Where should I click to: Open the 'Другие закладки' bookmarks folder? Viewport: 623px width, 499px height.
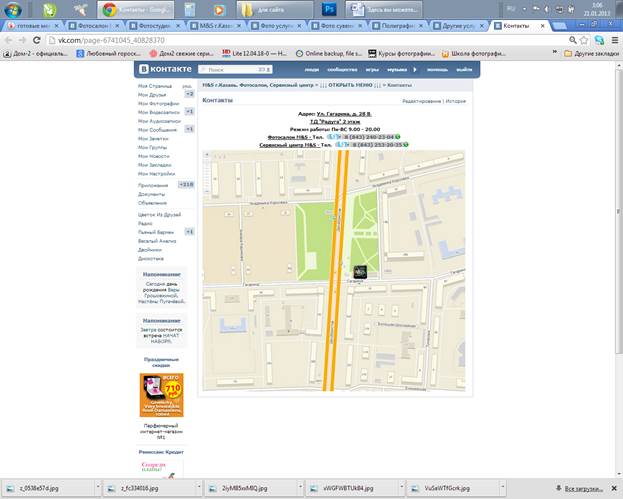coord(592,53)
